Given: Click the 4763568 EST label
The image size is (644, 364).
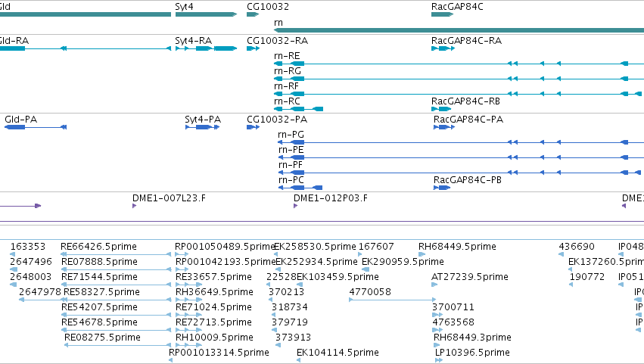Looking at the screenshot, I should click(453, 322).
